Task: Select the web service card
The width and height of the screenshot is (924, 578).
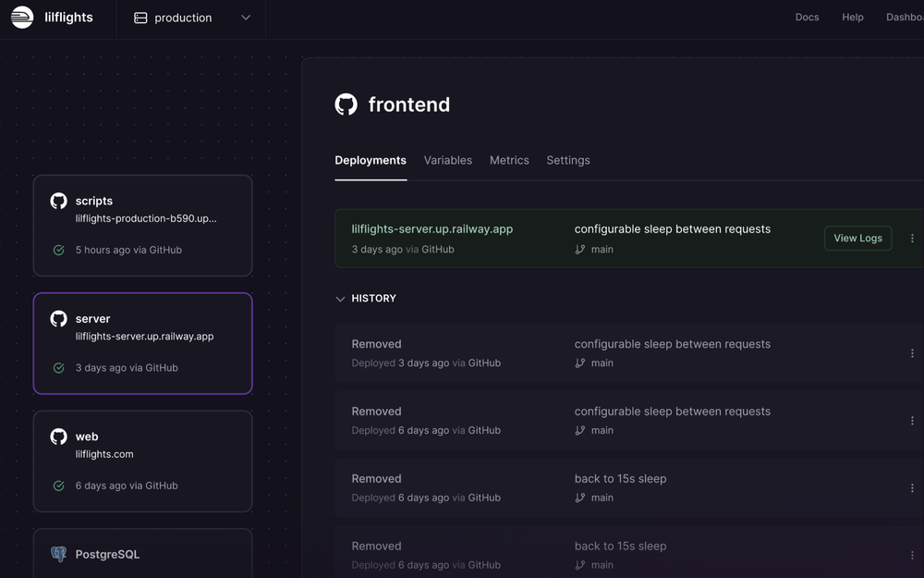Action: tap(142, 461)
